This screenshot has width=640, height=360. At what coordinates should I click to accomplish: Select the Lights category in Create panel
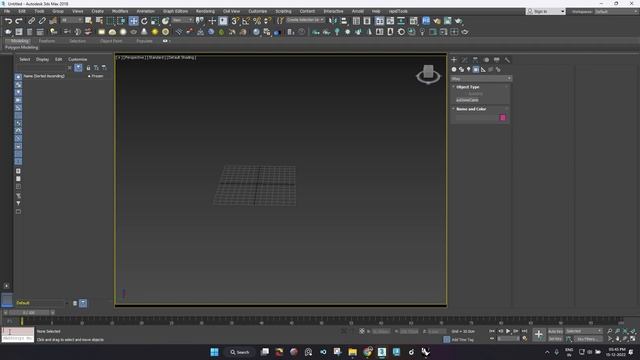point(469,69)
